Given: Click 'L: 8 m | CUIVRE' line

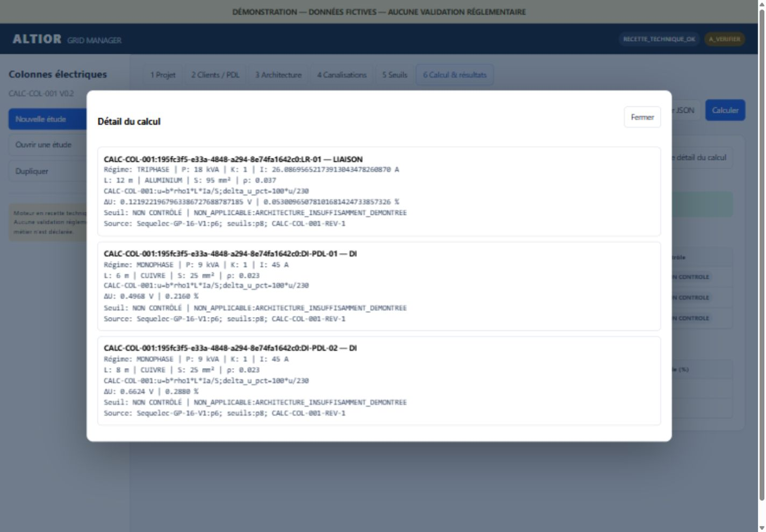Looking at the screenshot, I should point(182,370).
